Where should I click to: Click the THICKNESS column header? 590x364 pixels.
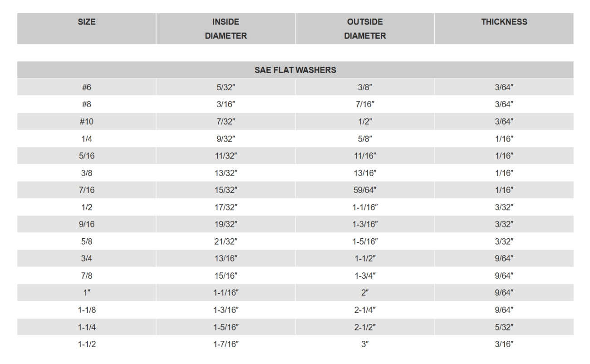[504, 22]
